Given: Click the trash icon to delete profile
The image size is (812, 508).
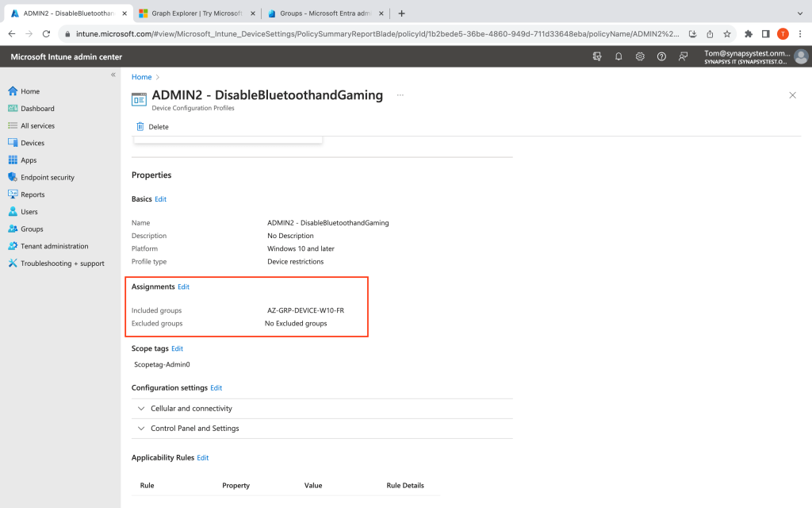Looking at the screenshot, I should point(140,126).
